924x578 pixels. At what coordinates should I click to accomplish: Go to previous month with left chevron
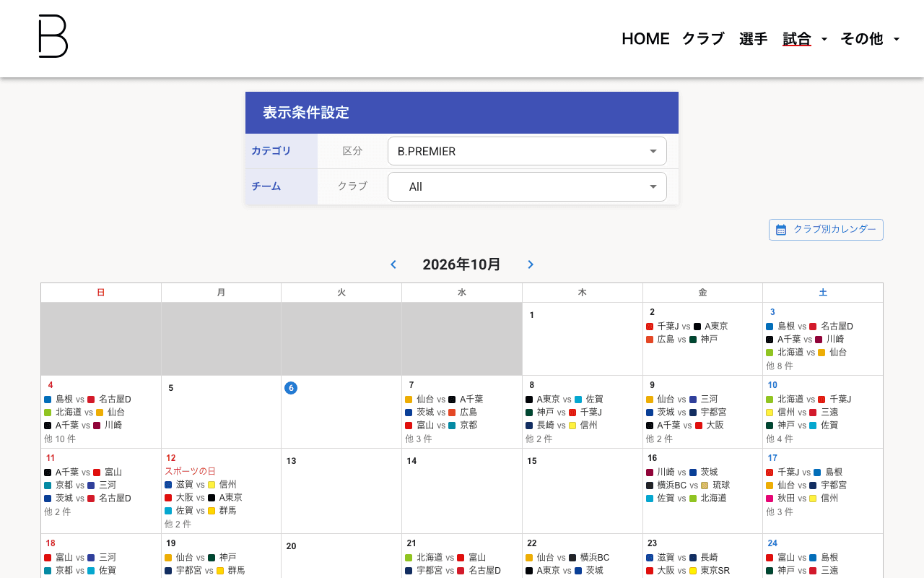coord(393,264)
